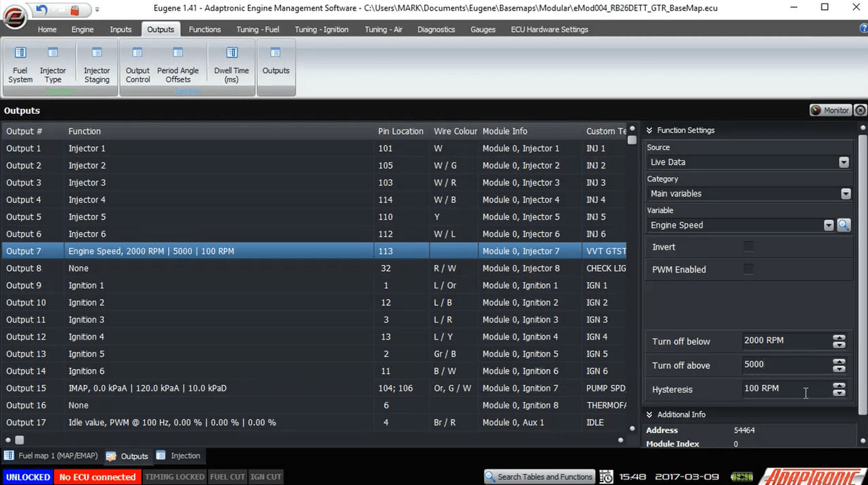Open the Injection document tab

tap(179, 455)
